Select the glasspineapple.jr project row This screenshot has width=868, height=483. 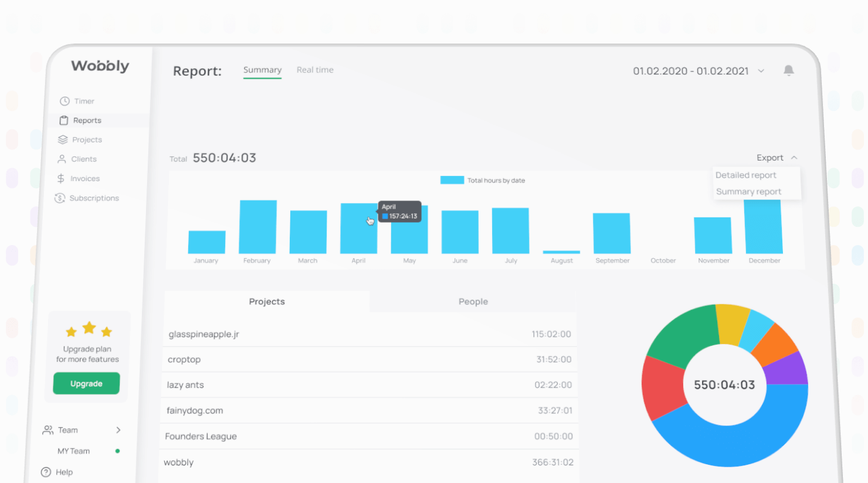click(x=370, y=334)
